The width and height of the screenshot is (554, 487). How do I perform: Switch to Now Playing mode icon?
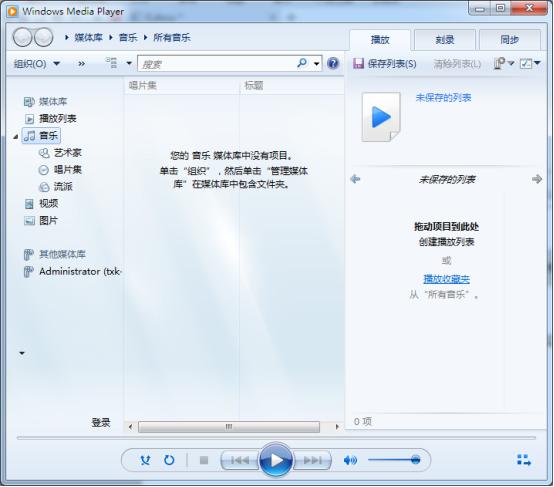pyautogui.click(x=524, y=460)
